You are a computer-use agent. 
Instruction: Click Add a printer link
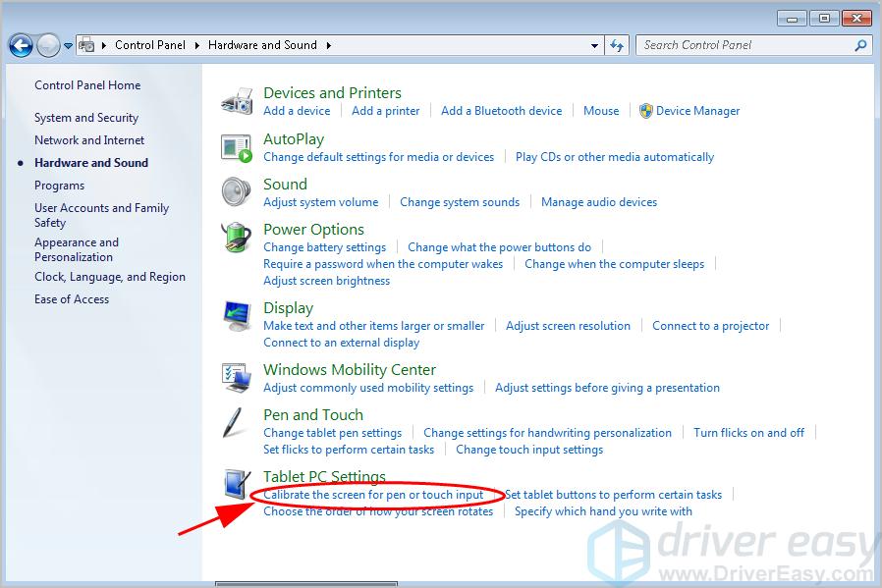[x=385, y=111]
